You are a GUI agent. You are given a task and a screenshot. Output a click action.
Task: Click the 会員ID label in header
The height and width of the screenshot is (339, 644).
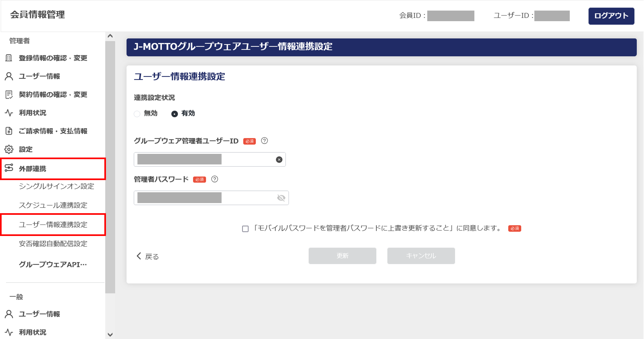[412, 16]
